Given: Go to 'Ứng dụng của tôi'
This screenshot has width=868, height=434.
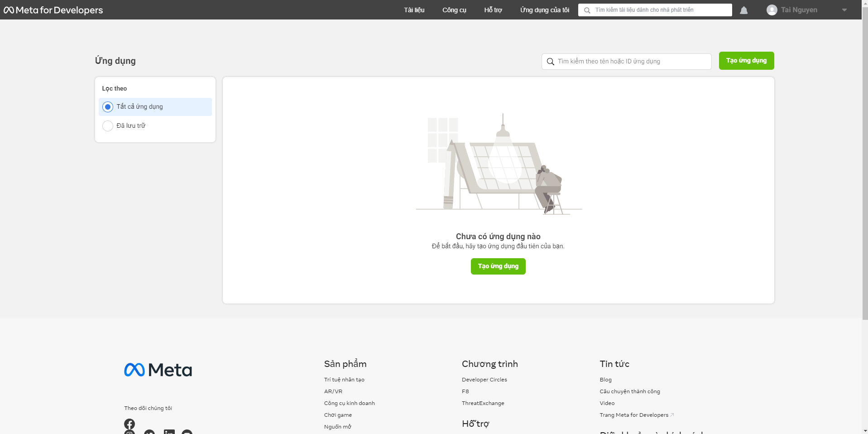Looking at the screenshot, I should pos(544,10).
